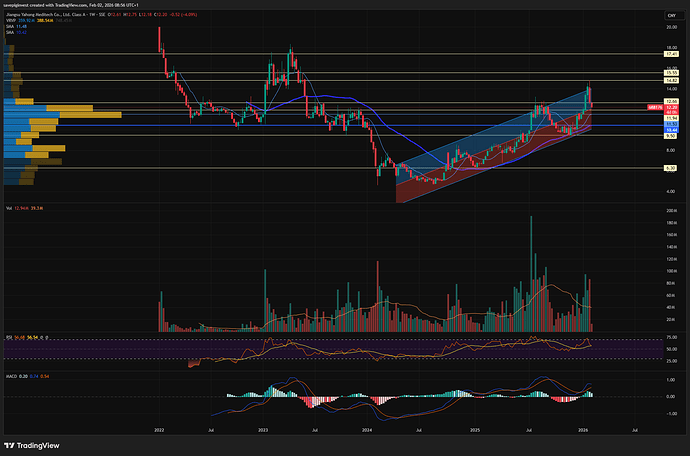The width and height of the screenshot is (690, 456).
Task: Select the 15.55 price level label
Action: click(x=671, y=73)
